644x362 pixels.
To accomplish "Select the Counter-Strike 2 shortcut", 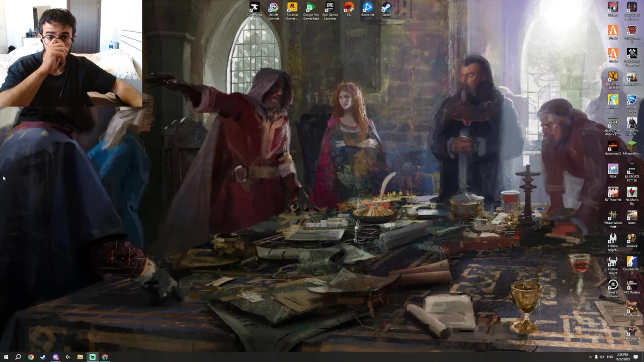I will coord(632,265).
